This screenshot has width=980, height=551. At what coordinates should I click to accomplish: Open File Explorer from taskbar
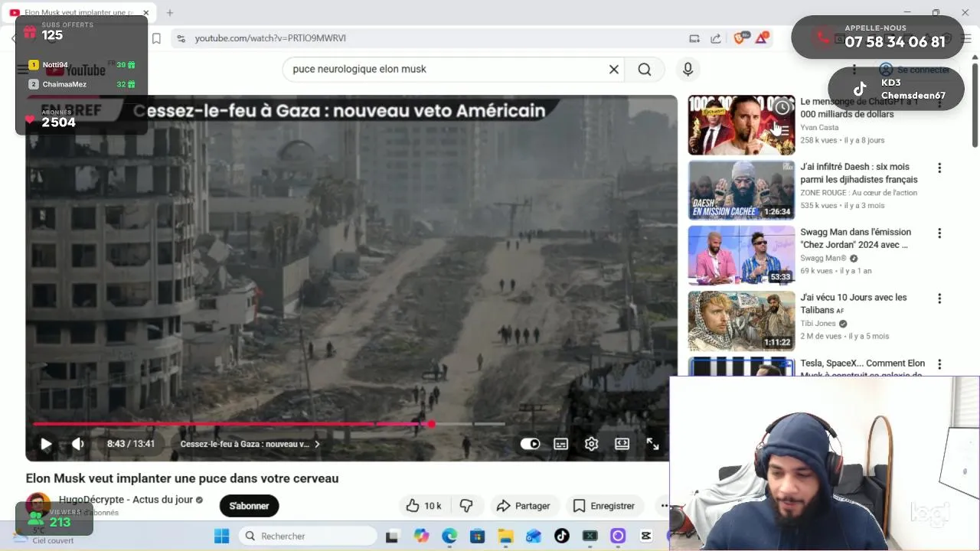pyautogui.click(x=505, y=536)
